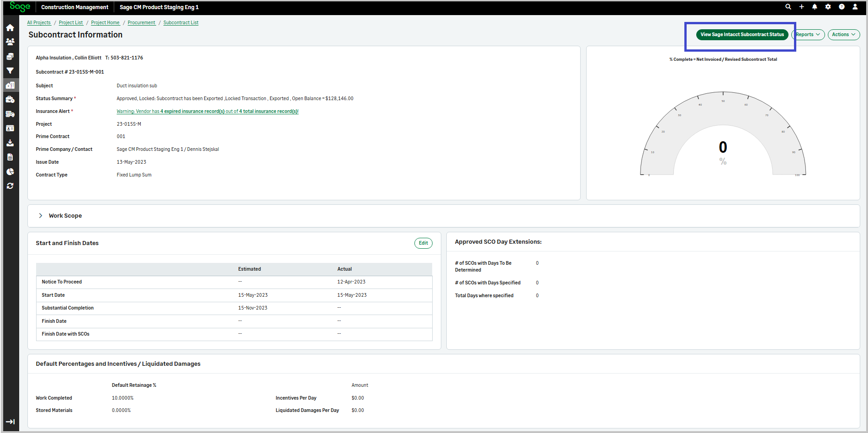Navigate to Project Home breadcrumb
The height and width of the screenshot is (433, 868).
click(x=105, y=23)
